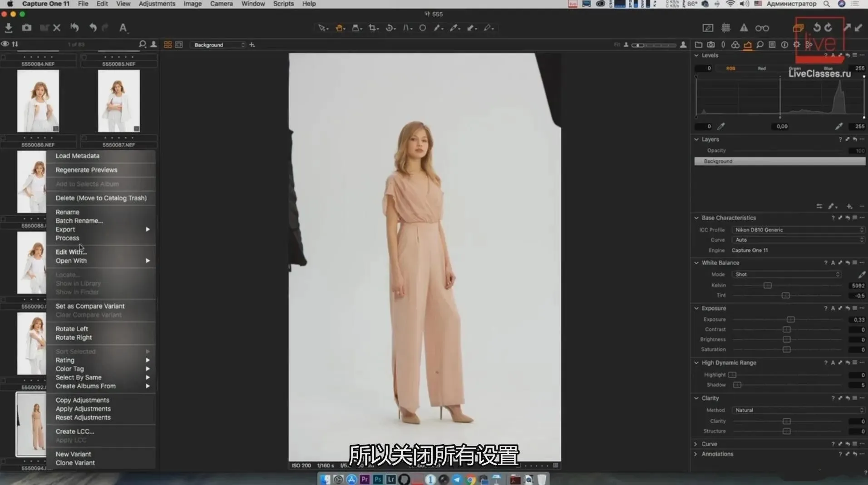Select RGB channel in Levels
The image size is (868, 485).
(x=730, y=69)
